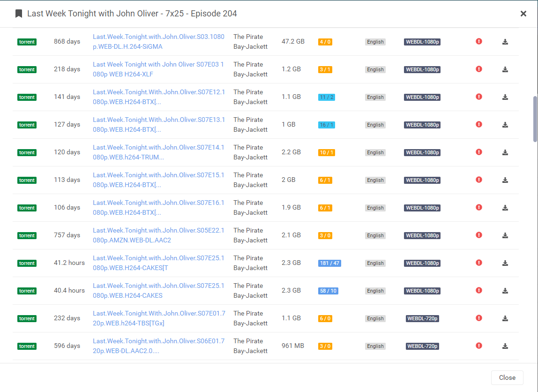
Task: Click the 181 / 47 seeders badge
Action: point(329,263)
